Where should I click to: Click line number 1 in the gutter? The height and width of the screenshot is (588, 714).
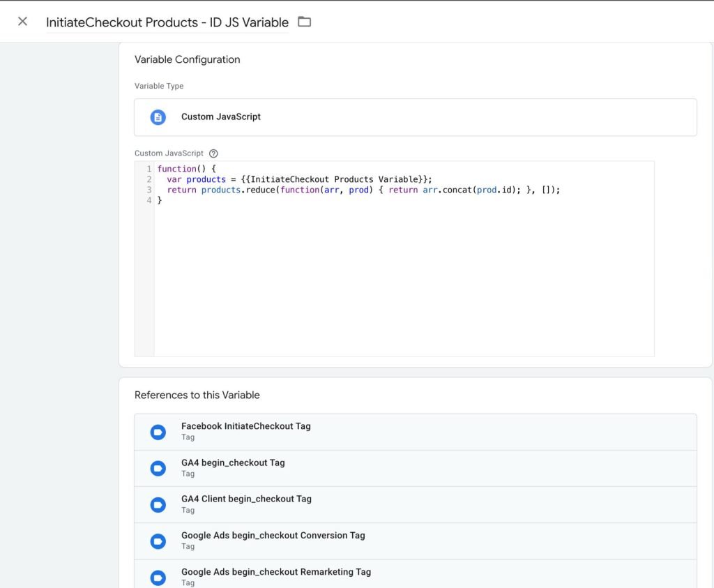(149, 169)
